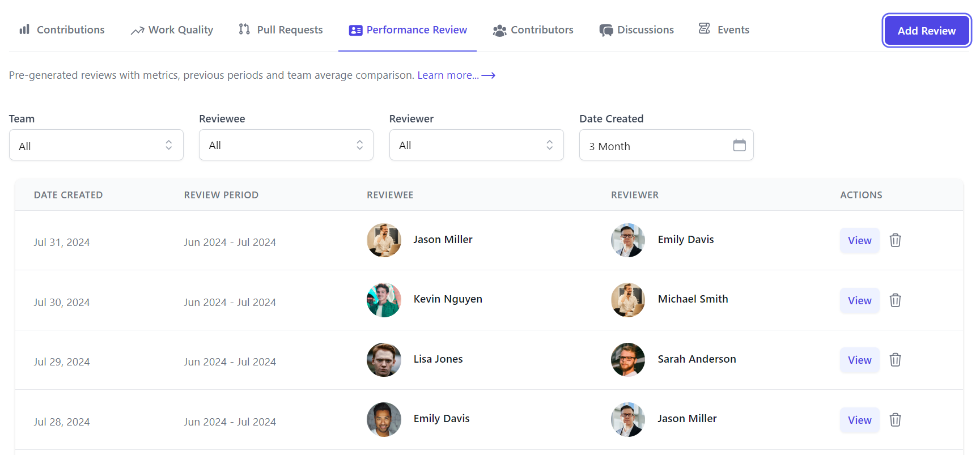Click reviewee Lisa Jones's avatar
The image size is (980, 455).
click(x=384, y=360)
